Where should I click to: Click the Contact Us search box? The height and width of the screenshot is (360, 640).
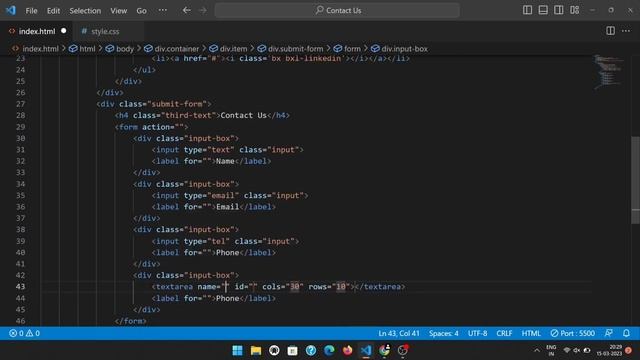tap(337, 10)
